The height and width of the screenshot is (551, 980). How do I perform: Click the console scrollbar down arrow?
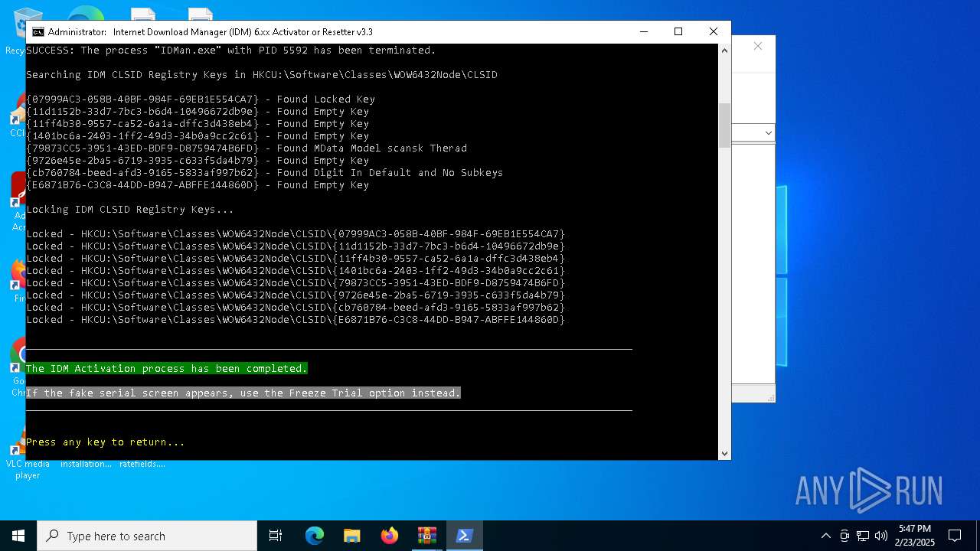pyautogui.click(x=724, y=453)
